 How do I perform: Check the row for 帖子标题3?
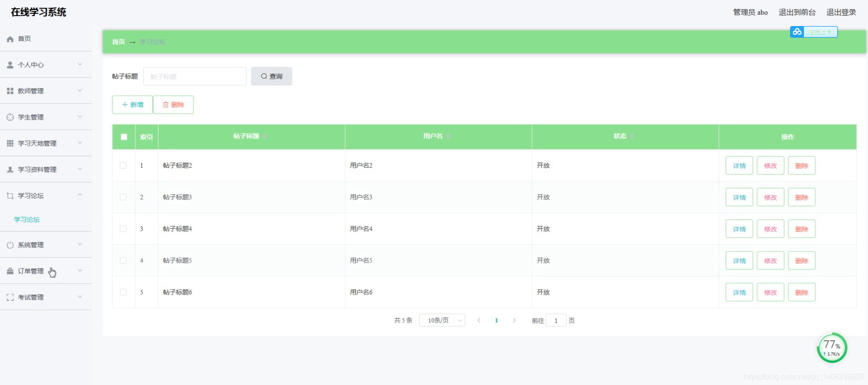tap(123, 197)
